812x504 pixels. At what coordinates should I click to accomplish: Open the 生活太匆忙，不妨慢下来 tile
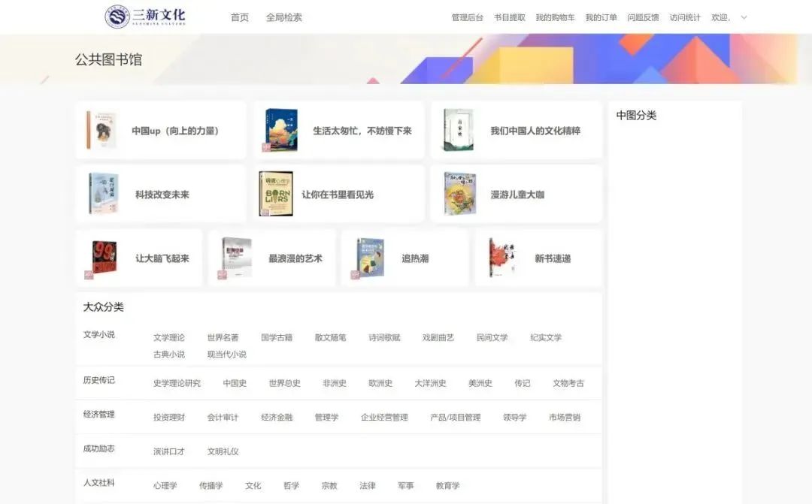[340, 129]
